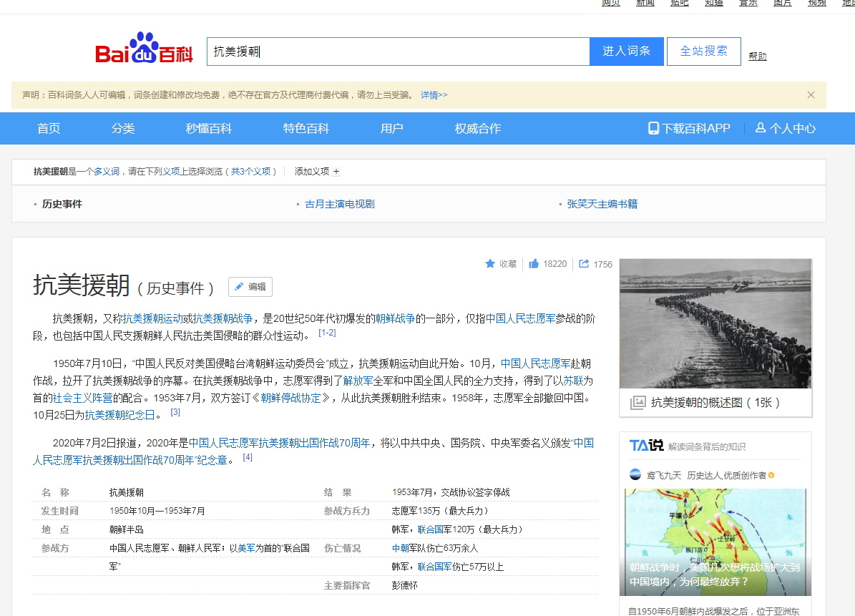
Task: Open 分类 navigation menu
Action: pyautogui.click(x=122, y=129)
